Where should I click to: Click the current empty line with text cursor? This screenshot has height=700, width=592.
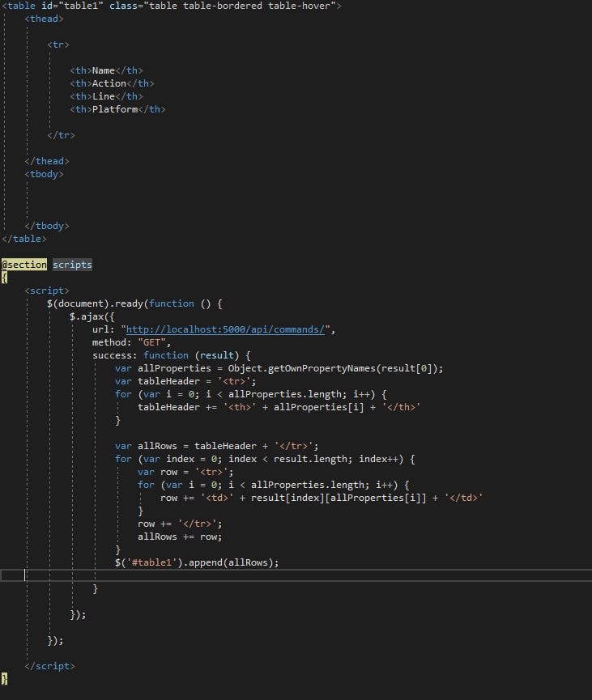(296, 575)
